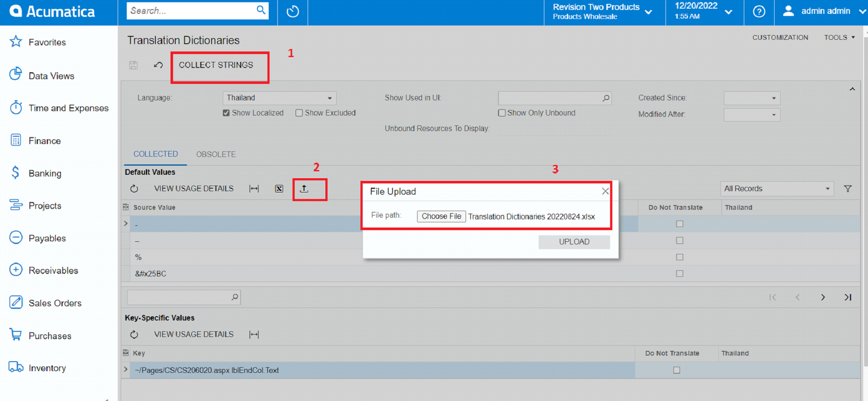
Task: Click VIEW USAGE DETAILS in Key-Specific Values
Action: (194, 334)
